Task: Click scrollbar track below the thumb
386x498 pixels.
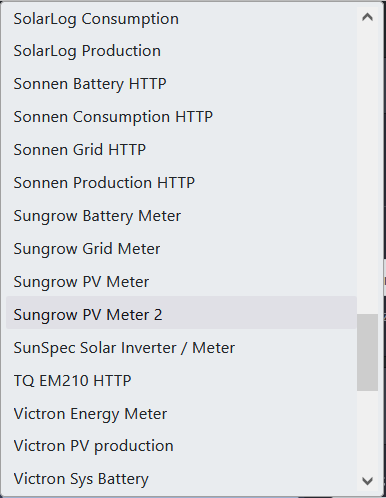Action: pyautogui.click(x=367, y=431)
